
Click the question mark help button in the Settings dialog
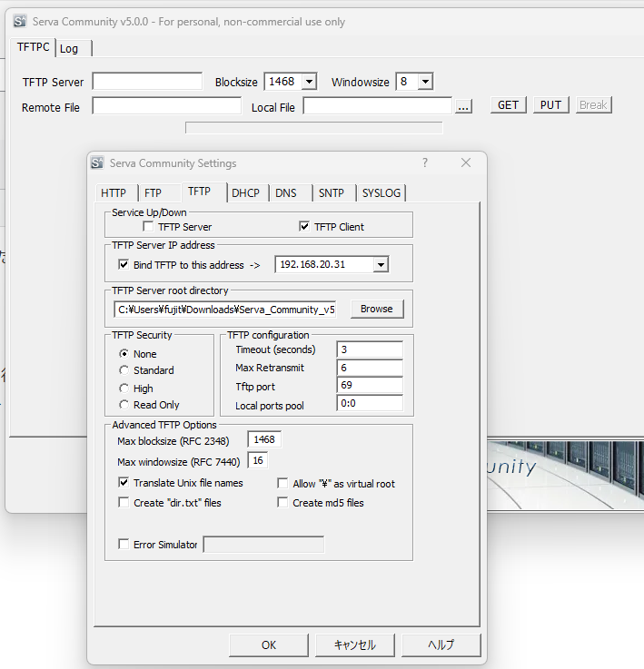coord(425,162)
